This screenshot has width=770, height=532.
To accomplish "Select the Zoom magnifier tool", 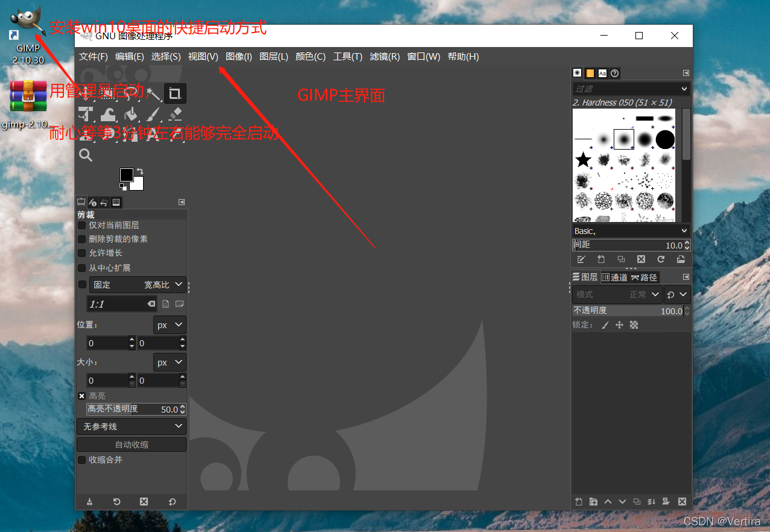I will click(x=86, y=155).
